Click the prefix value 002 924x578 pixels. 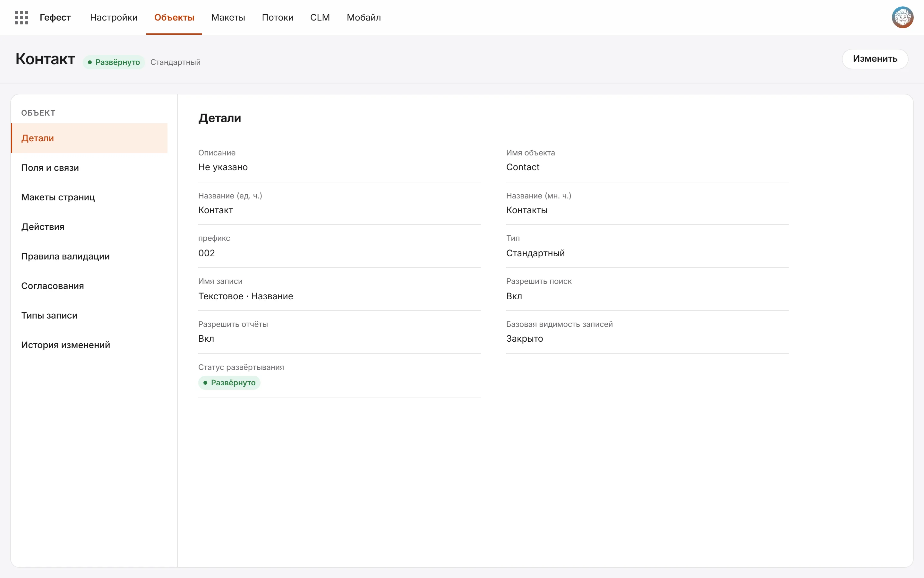(207, 253)
